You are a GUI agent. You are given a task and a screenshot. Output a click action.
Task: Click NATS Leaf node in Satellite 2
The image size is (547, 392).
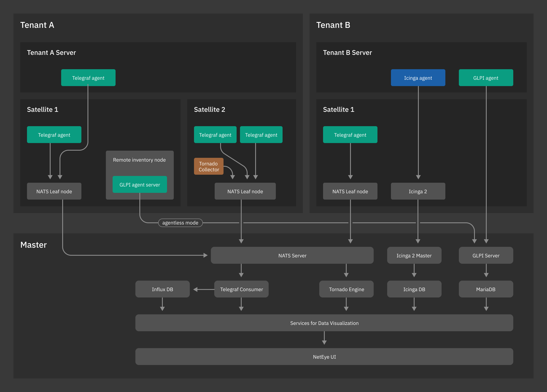pyautogui.click(x=245, y=191)
